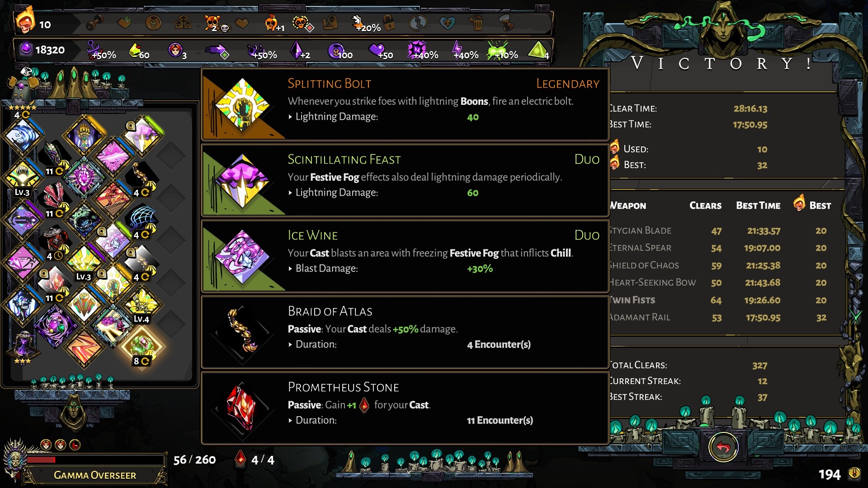Click the gold coin currency icon

(x=854, y=473)
